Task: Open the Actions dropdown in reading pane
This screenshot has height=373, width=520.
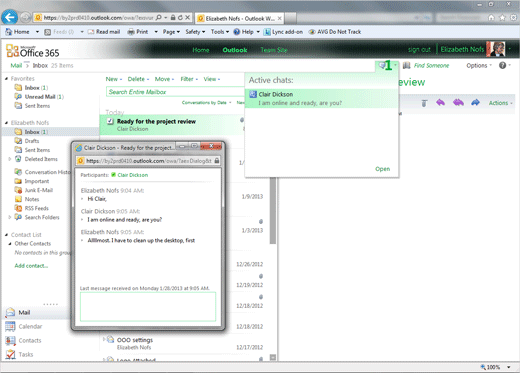Action: pos(500,103)
